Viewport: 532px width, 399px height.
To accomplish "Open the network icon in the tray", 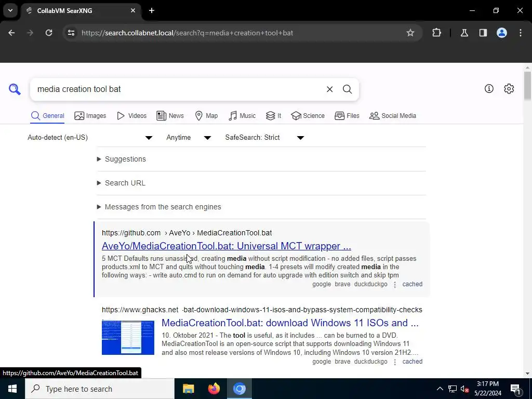I will point(453,389).
